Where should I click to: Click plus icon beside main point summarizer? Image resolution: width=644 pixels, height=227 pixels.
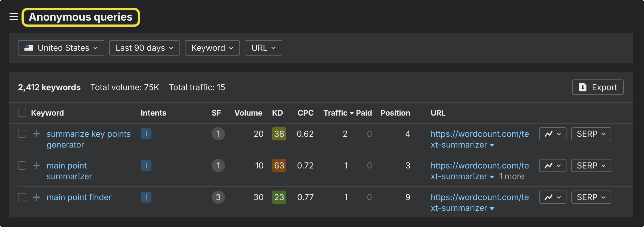pos(36,165)
